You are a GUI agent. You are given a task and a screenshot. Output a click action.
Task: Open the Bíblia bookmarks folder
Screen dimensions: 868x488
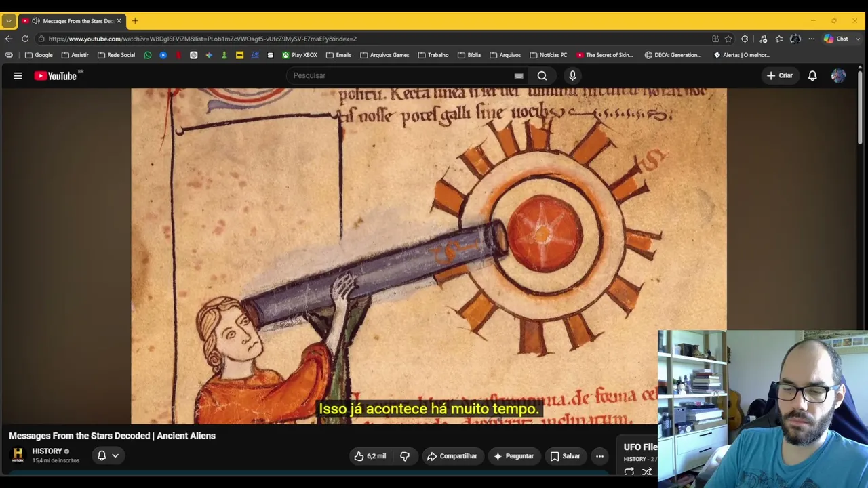coord(469,55)
